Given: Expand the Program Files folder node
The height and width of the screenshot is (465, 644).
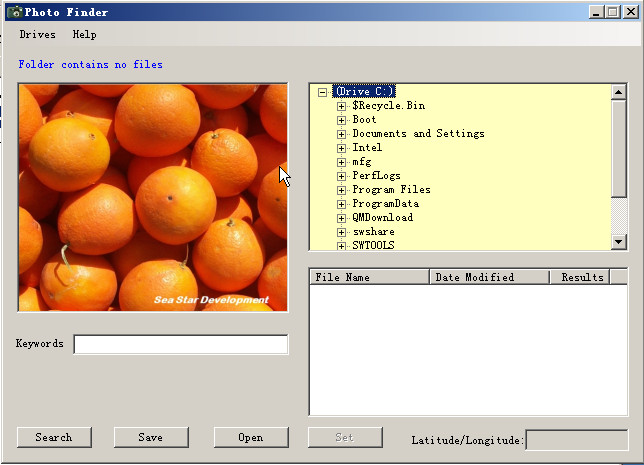Looking at the screenshot, I should [341, 190].
